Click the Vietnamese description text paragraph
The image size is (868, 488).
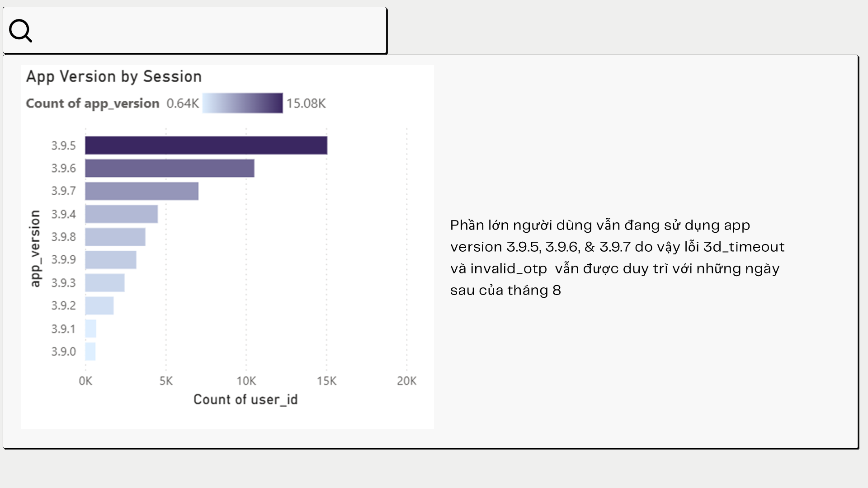[617, 258]
